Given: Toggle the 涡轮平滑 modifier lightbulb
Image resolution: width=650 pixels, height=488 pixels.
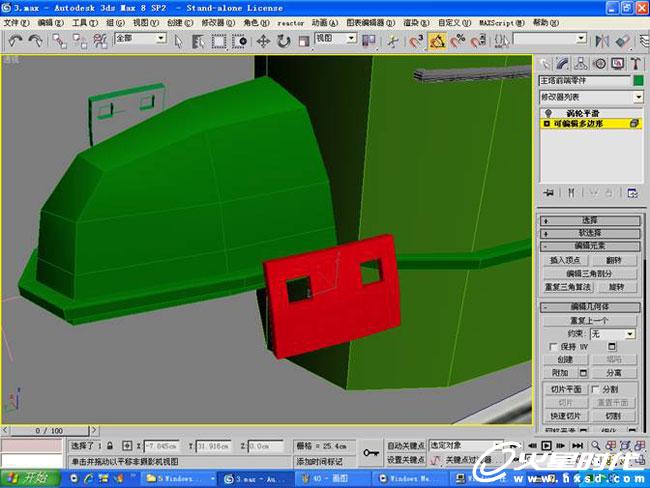Looking at the screenshot, I should [548, 113].
